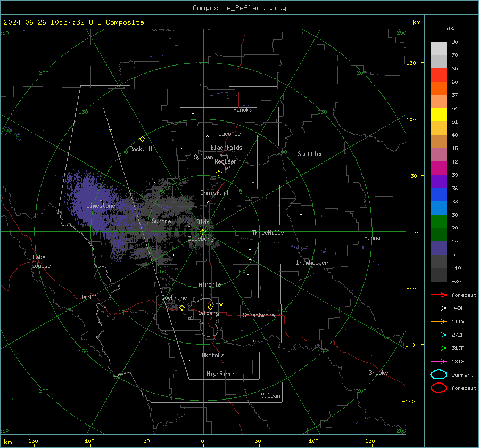Click the Didsbury town label
The width and height of the screenshot is (479, 448).
click(201, 239)
